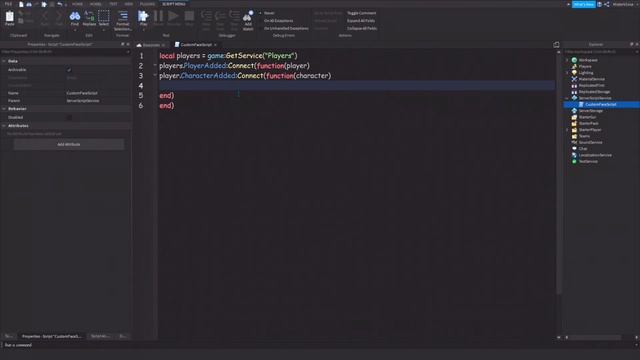Viewport: 640px width, 360px height.
Task: Select the Chat service in Explorer
Action: [582, 149]
